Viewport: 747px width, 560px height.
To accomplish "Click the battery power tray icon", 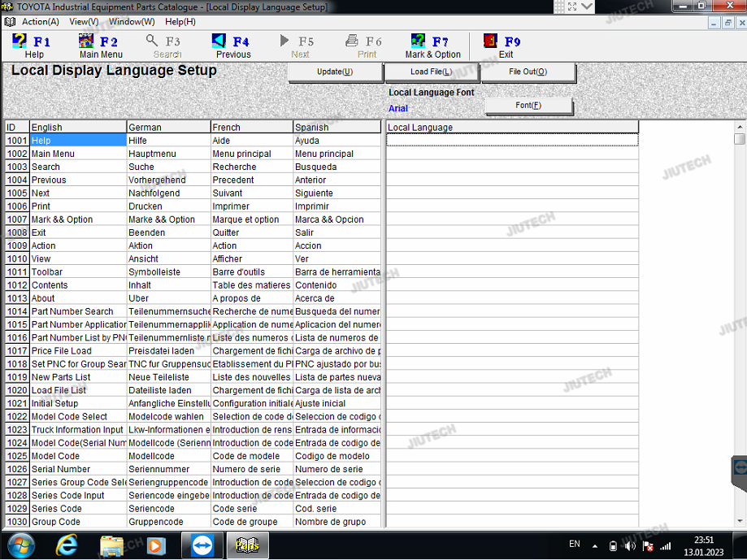I will click(x=613, y=545).
